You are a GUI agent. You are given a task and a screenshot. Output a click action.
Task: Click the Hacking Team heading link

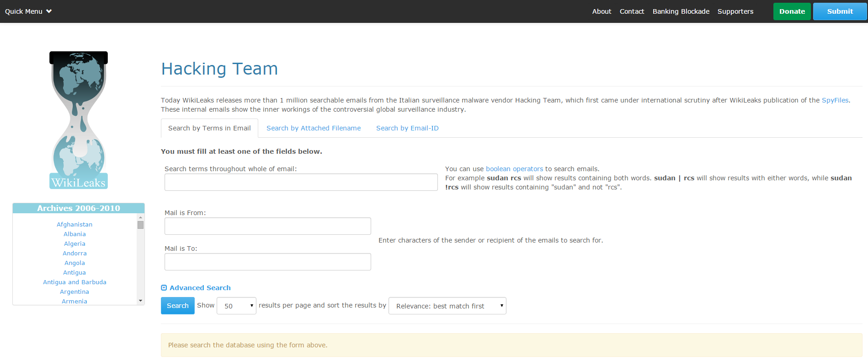coord(219,69)
